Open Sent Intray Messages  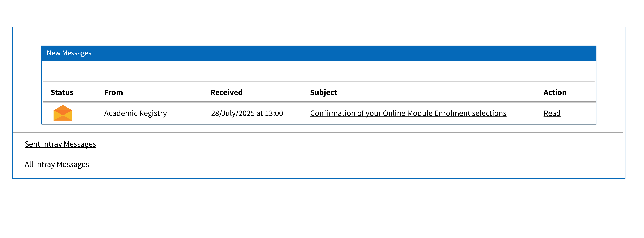[60, 144]
